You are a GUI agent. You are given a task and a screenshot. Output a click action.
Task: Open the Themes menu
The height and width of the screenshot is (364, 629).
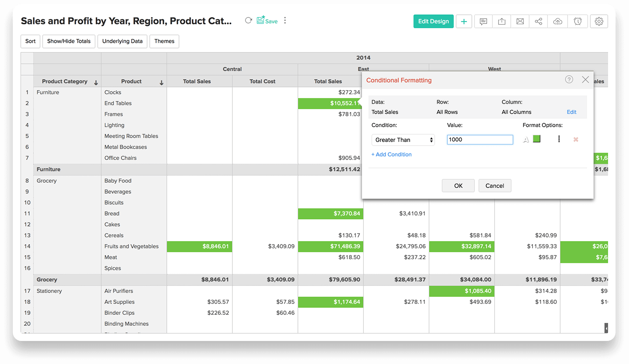tap(164, 41)
